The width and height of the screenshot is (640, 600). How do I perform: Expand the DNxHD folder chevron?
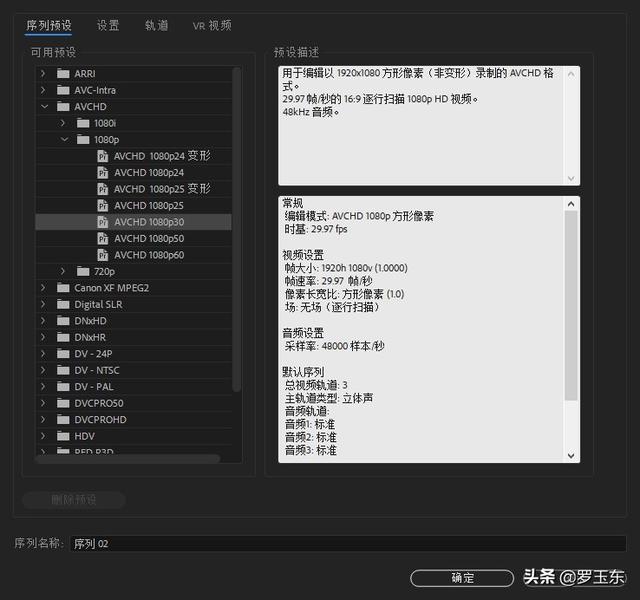[x=43, y=320]
